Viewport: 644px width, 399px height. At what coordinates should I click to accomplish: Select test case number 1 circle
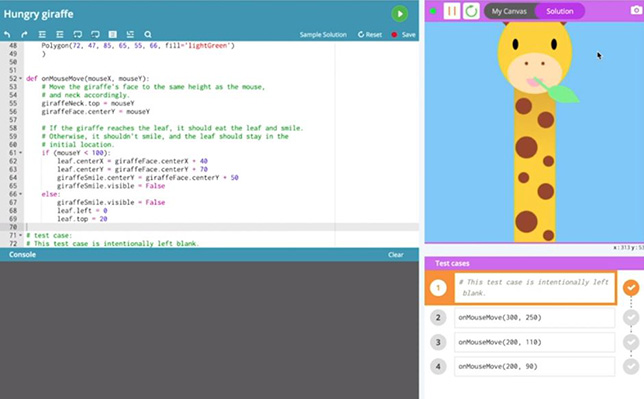tap(438, 288)
